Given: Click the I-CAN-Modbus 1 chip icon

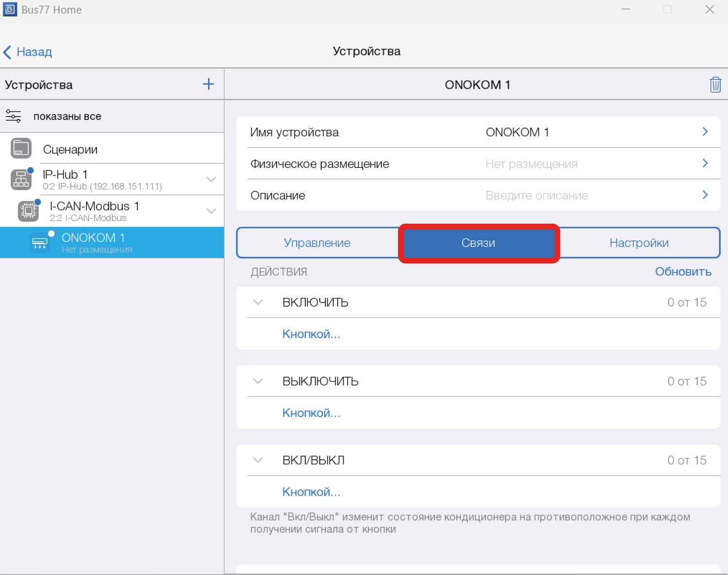Looking at the screenshot, I should point(28,211).
